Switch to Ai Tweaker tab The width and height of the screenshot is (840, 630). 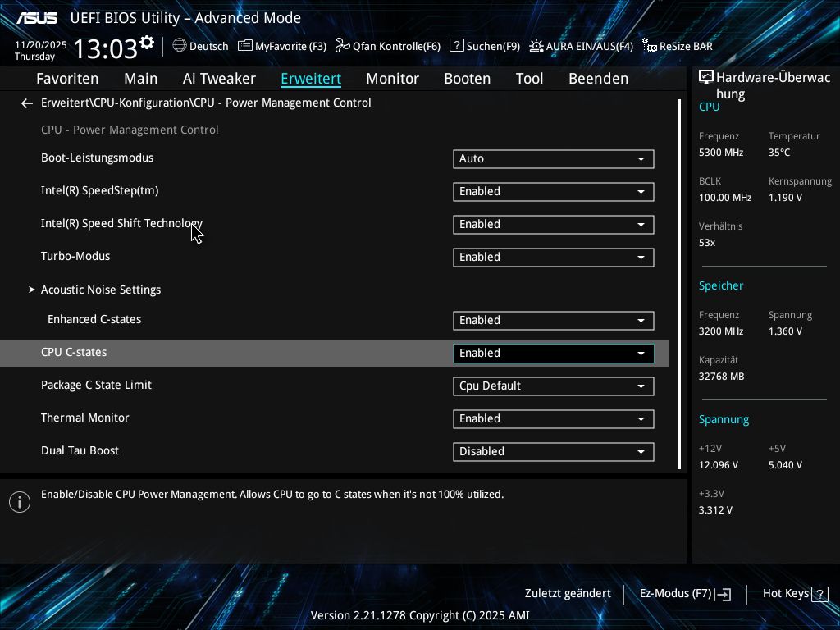(x=219, y=79)
